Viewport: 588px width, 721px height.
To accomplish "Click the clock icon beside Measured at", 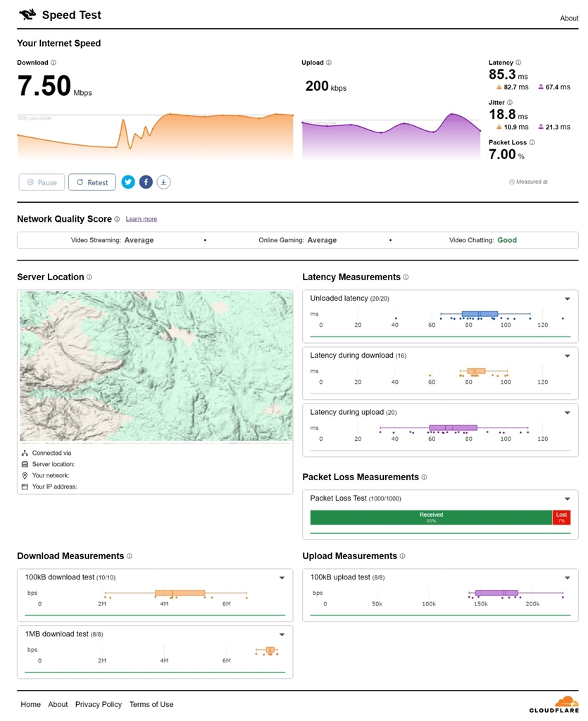I will (512, 182).
